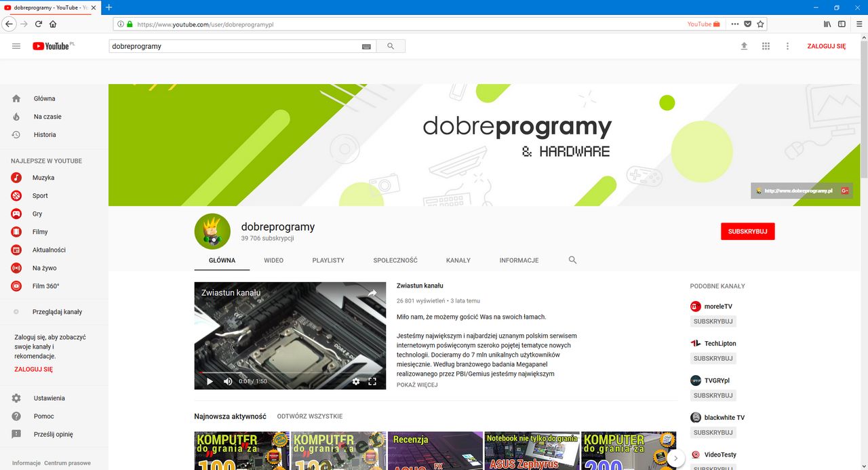The image size is (868, 470).
Task: Open the Firefox hamburger menu
Action: tap(859, 24)
